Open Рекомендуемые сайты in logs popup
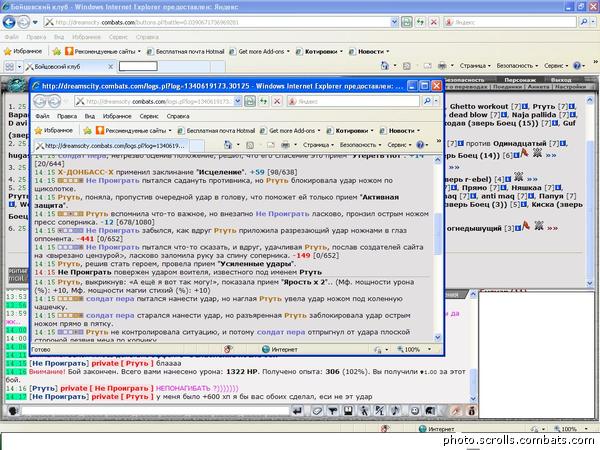Screen dimensions: 600x450 point(133,130)
